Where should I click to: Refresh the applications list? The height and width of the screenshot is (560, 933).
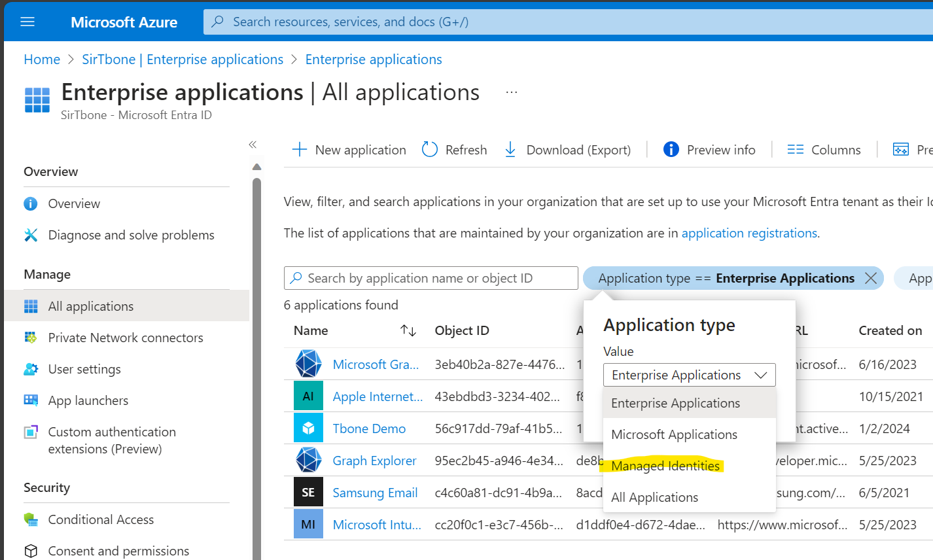point(454,149)
